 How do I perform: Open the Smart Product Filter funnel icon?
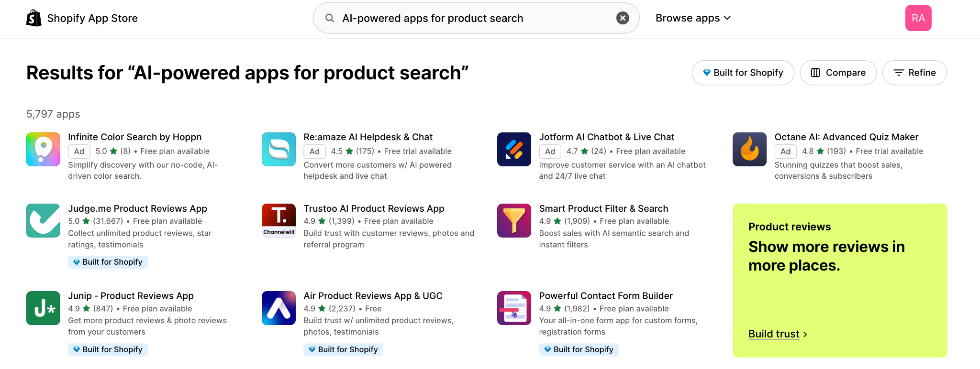click(514, 220)
